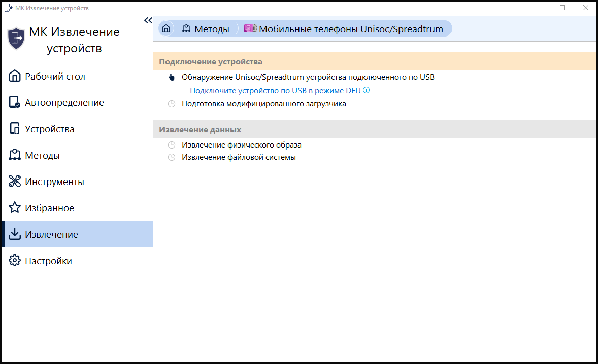This screenshot has height=364, width=598.
Task: Choose Извлечение физического образа
Action: coord(241,145)
